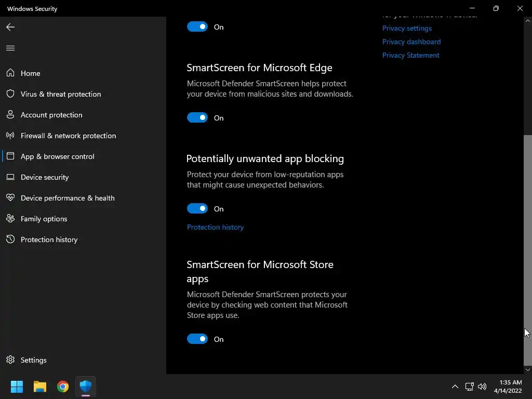Select Virus & threat protection
Viewport: 532px width, 399px height.
[x=61, y=94]
